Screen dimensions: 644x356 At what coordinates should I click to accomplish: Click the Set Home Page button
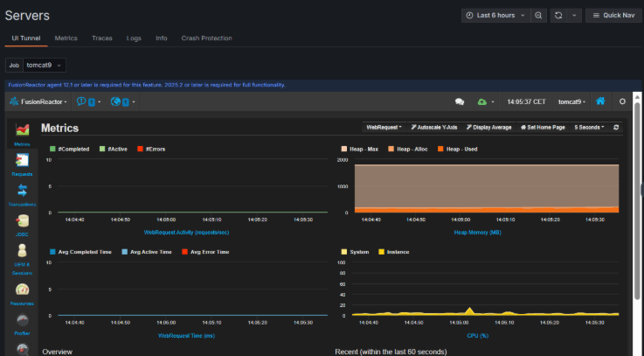543,127
